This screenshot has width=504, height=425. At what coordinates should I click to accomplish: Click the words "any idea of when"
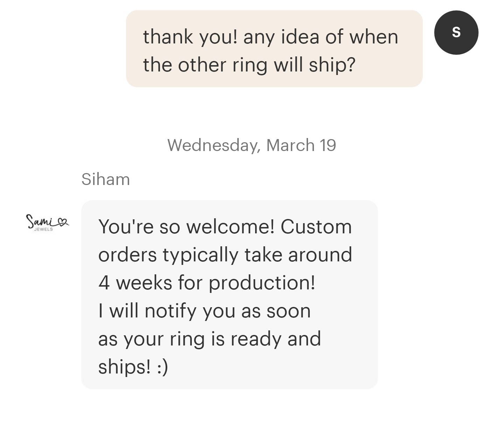(x=321, y=37)
